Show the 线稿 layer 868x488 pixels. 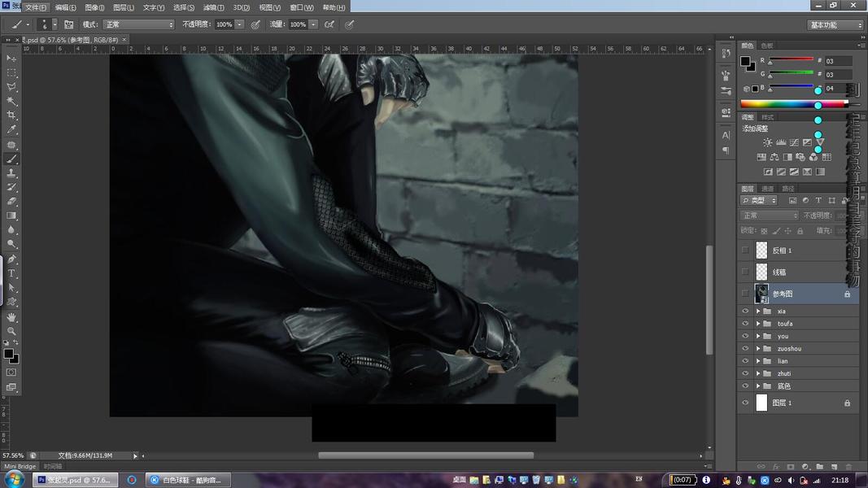(x=745, y=272)
